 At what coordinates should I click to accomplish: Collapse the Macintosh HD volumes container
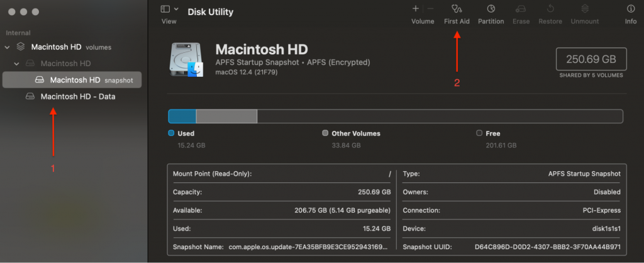coord(8,47)
